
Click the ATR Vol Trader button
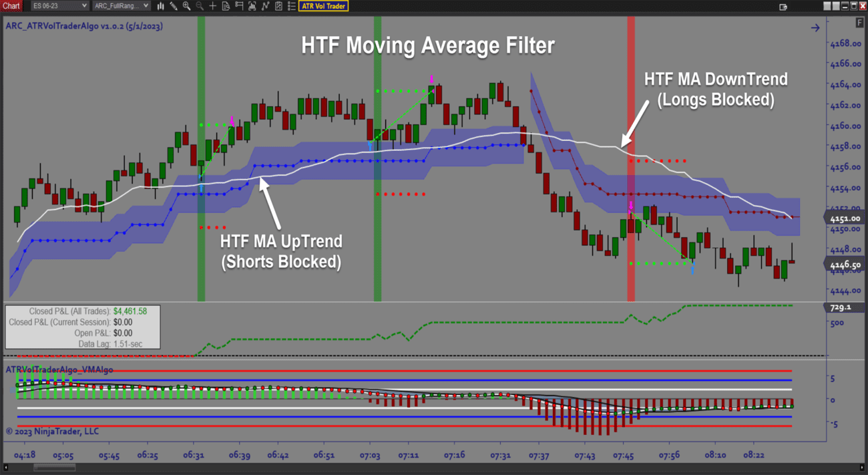click(324, 6)
